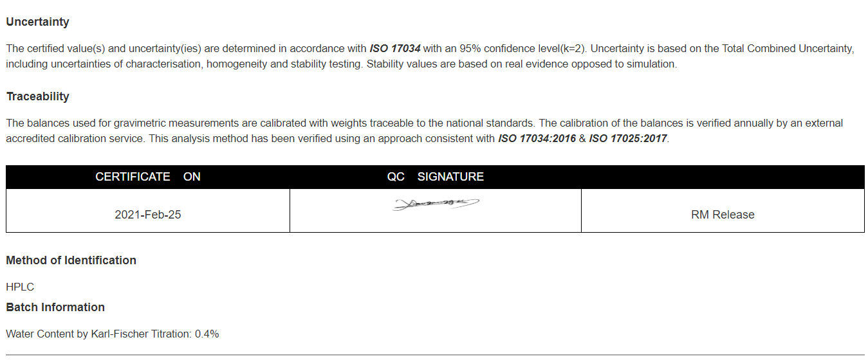Click the Batch Information heading
This screenshot has height=360, width=868.
pos(55,307)
